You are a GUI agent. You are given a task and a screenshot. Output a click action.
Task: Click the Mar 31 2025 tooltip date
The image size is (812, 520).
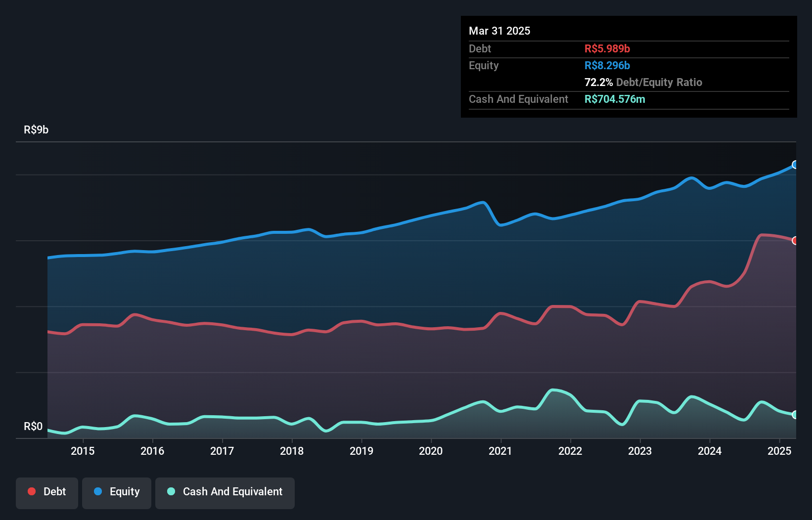pyautogui.click(x=499, y=31)
